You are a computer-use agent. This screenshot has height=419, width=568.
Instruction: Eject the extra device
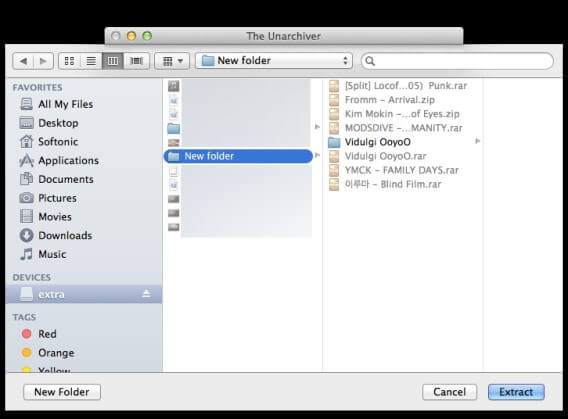(146, 293)
